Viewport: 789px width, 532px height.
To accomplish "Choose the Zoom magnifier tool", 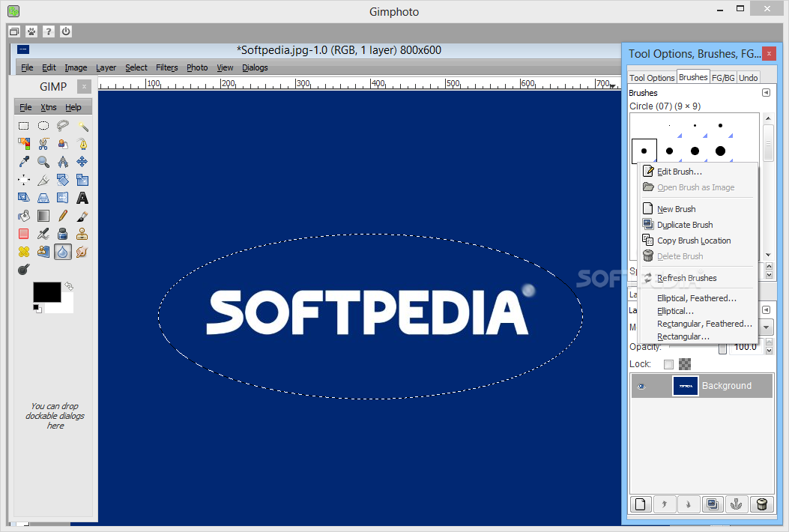I will coord(43,162).
